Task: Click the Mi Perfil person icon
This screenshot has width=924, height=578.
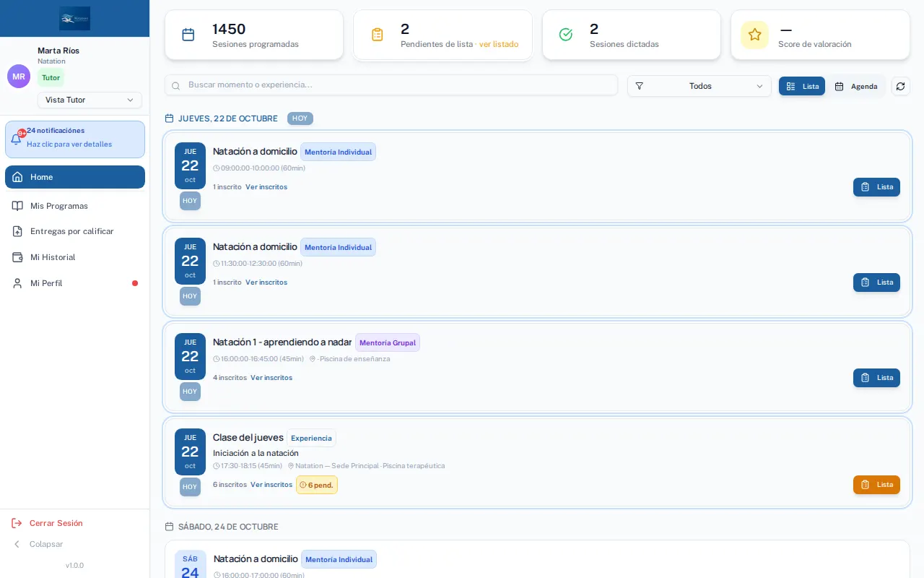Action: tap(17, 283)
